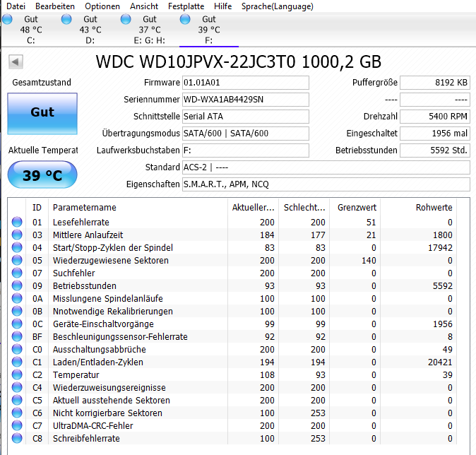
Task: Click the blue status orb for drive F:
Action: tap(185, 19)
